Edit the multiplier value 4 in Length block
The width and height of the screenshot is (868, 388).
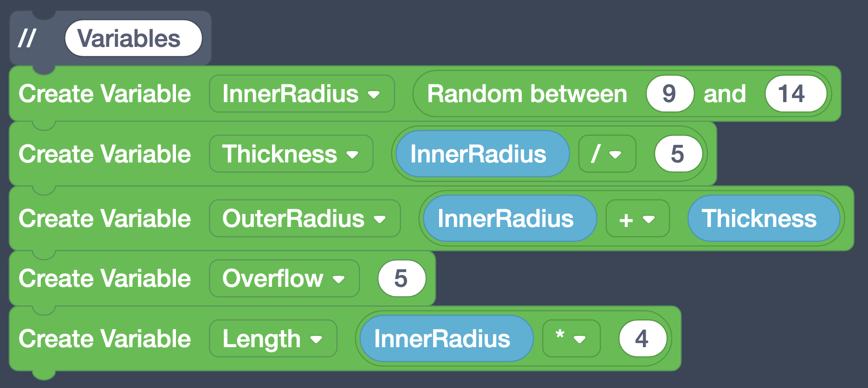642,338
